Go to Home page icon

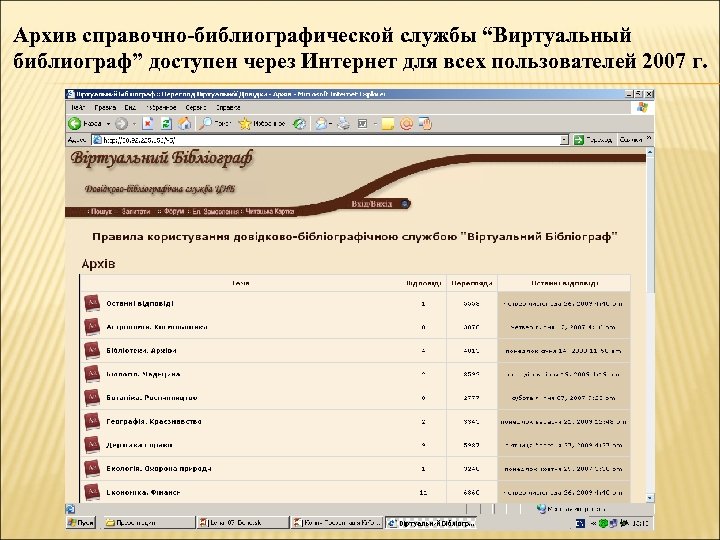click(185, 124)
